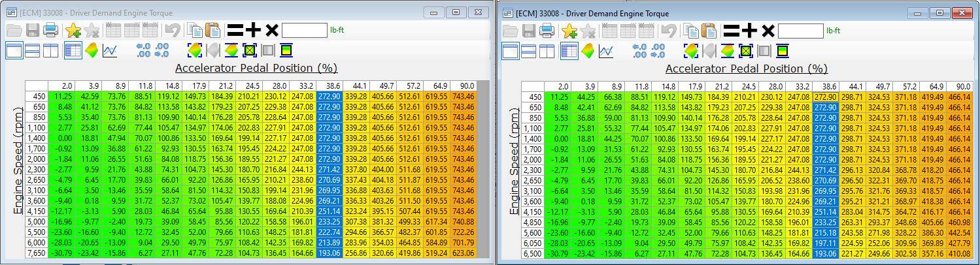
Task: Switch left window to single-pane view
Action: [14, 50]
